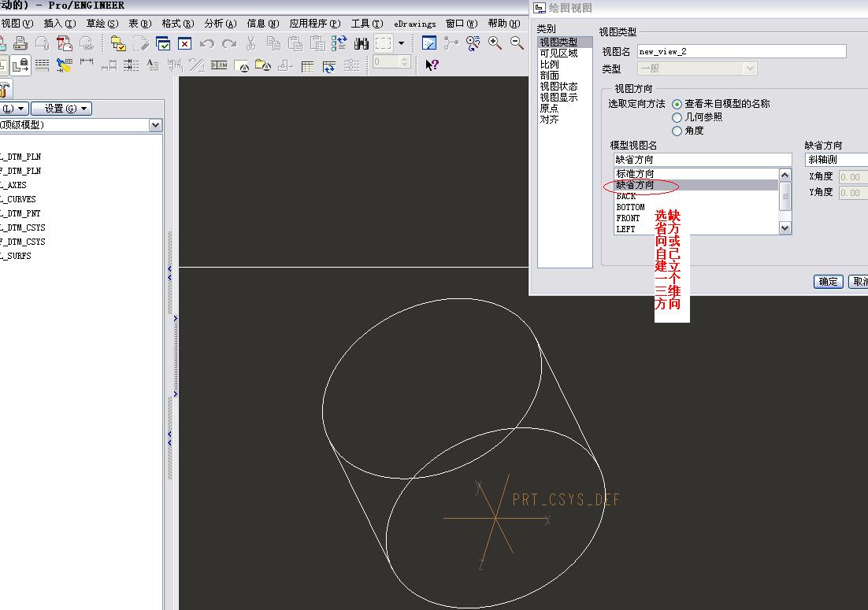Select '原点' in the category list
This screenshot has height=610, width=868.
(x=549, y=109)
